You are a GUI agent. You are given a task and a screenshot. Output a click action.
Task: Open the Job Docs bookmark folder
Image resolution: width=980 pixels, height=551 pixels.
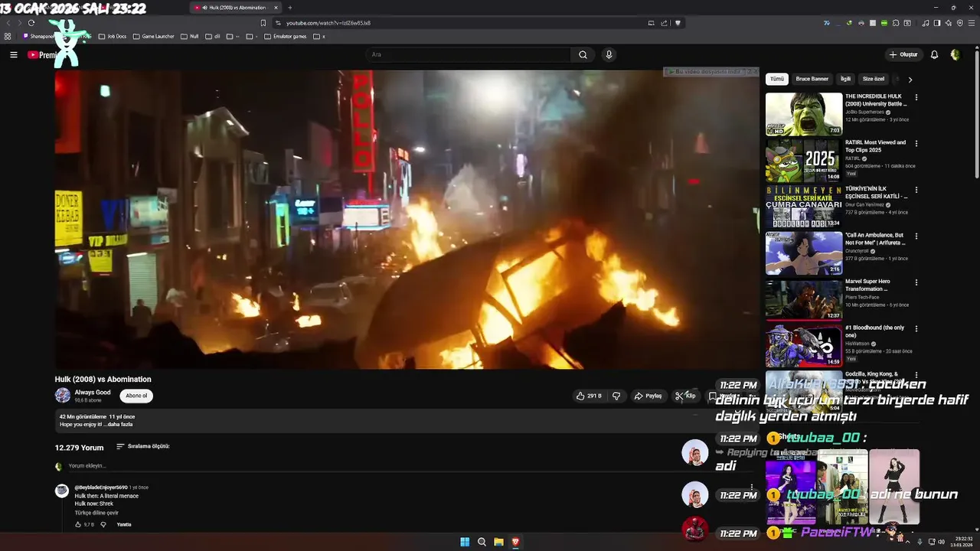point(113,36)
